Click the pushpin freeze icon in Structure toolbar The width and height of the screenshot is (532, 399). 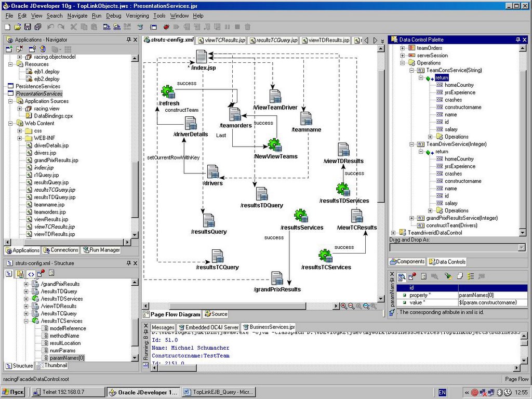tap(41, 273)
